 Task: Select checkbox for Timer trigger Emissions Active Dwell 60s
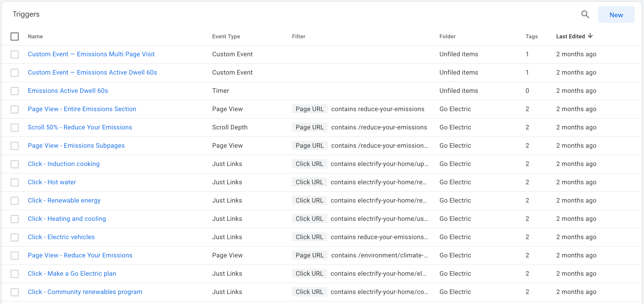click(x=15, y=91)
